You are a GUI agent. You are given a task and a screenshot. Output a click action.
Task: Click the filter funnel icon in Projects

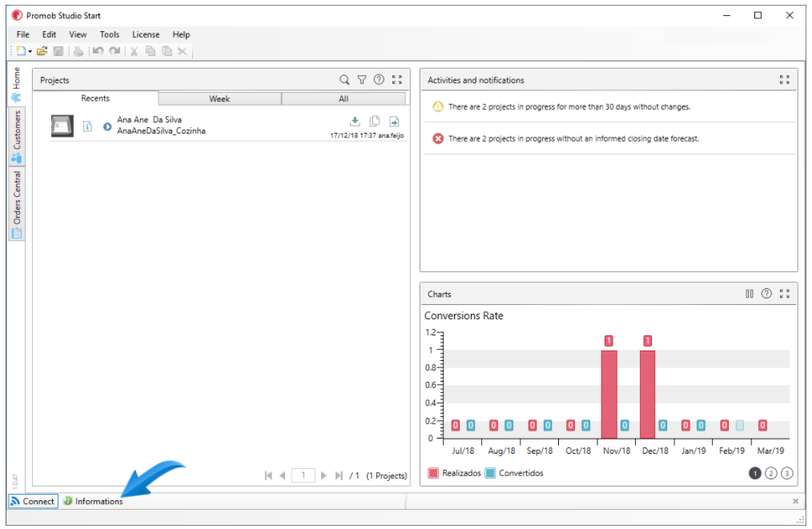tap(362, 80)
